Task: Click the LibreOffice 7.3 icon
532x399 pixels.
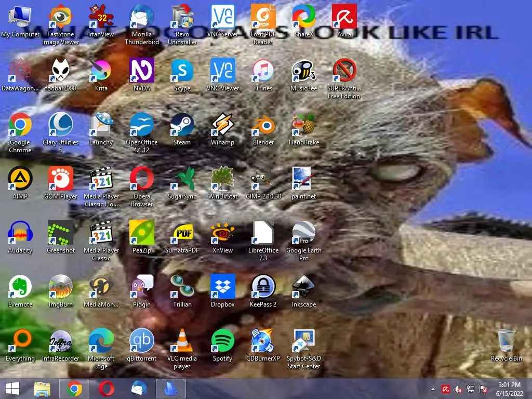Action: pos(263,241)
